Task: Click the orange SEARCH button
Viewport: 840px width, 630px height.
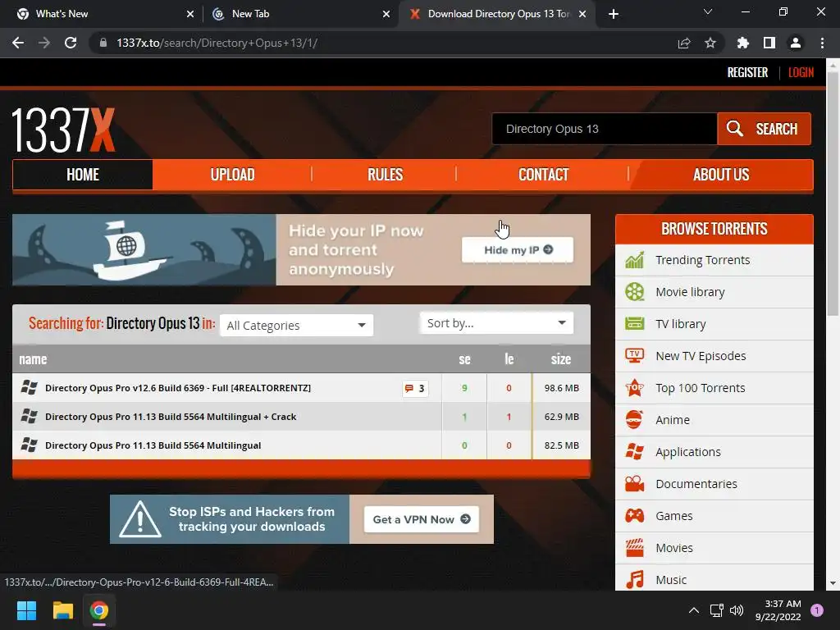Action: pyautogui.click(x=764, y=129)
